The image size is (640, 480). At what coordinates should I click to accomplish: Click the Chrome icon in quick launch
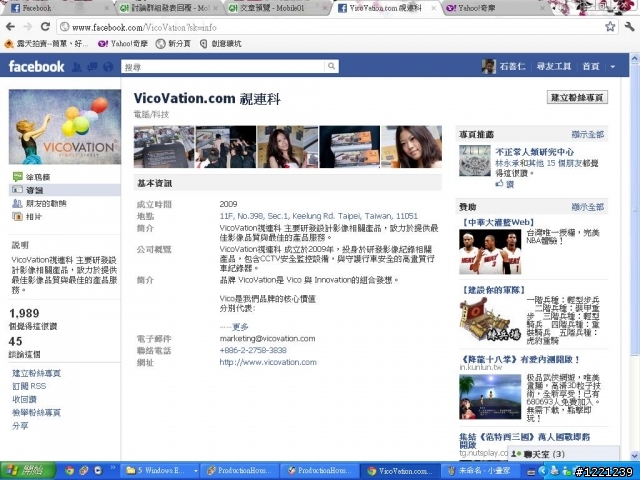(x=69, y=471)
